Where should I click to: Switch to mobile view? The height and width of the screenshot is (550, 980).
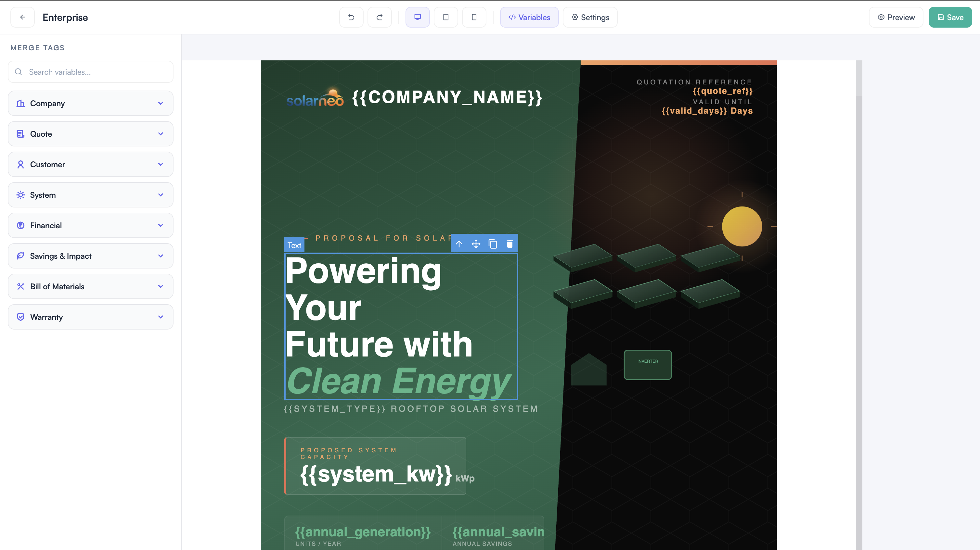tap(474, 17)
